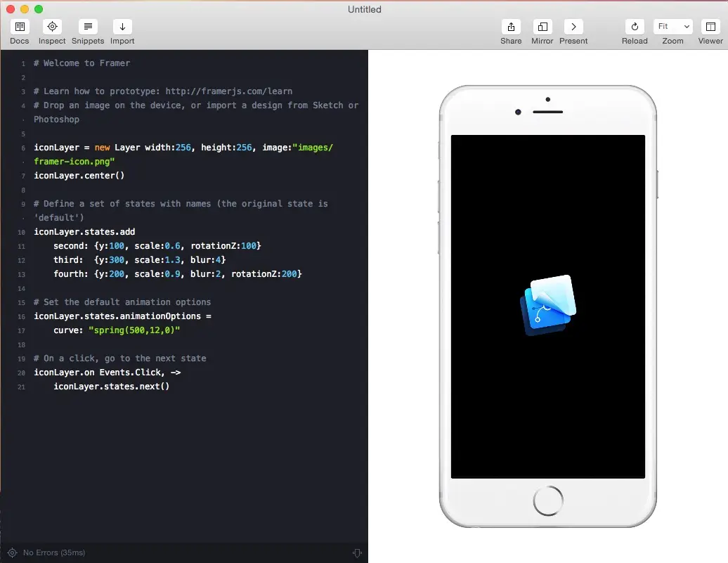728x563 pixels.
Task: Click the '# Set the default animation options' comment
Action: tap(122, 302)
